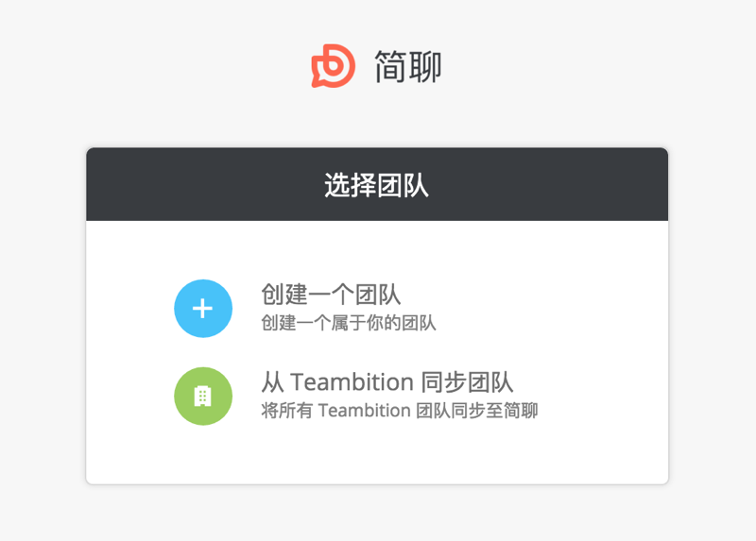Click the green edge of the building circle
Screen dimensions: 756x541
[178, 396]
